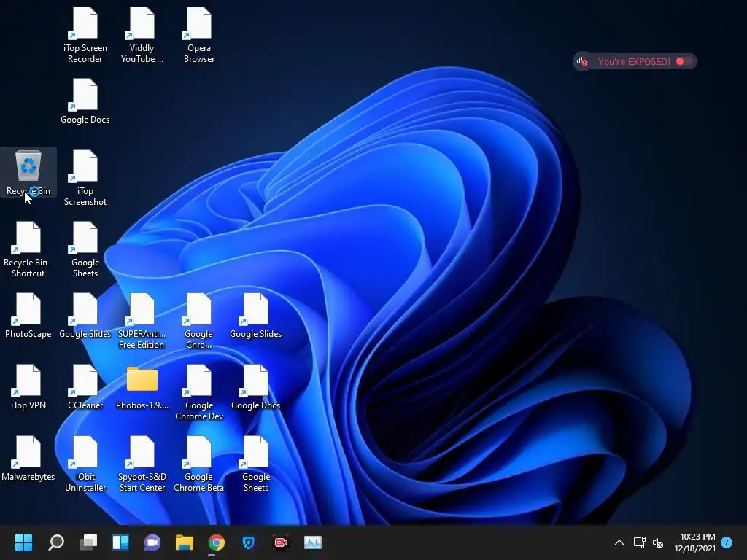Click the You're EXPOSED! warning text
The image size is (747, 560).
click(634, 61)
